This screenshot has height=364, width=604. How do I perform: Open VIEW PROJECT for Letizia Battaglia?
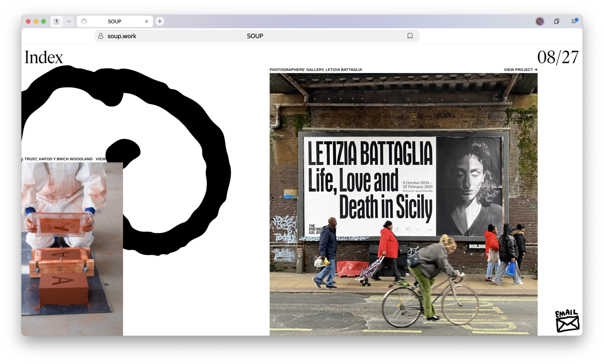pyautogui.click(x=521, y=70)
